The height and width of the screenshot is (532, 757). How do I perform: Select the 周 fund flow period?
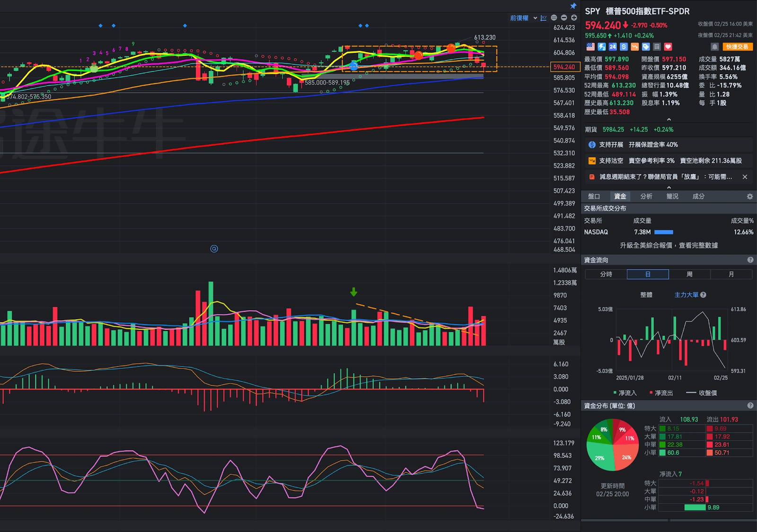pyautogui.click(x=689, y=274)
